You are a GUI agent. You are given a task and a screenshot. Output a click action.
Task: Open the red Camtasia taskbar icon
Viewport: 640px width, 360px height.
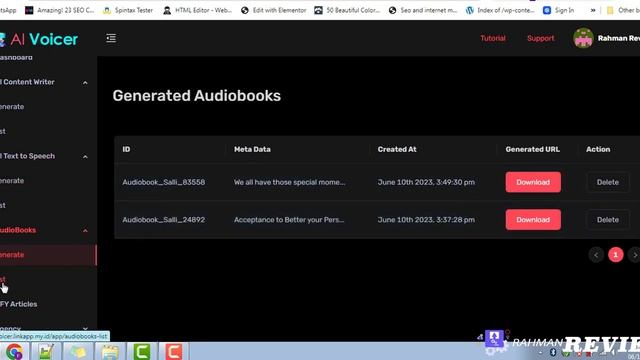click(173, 351)
